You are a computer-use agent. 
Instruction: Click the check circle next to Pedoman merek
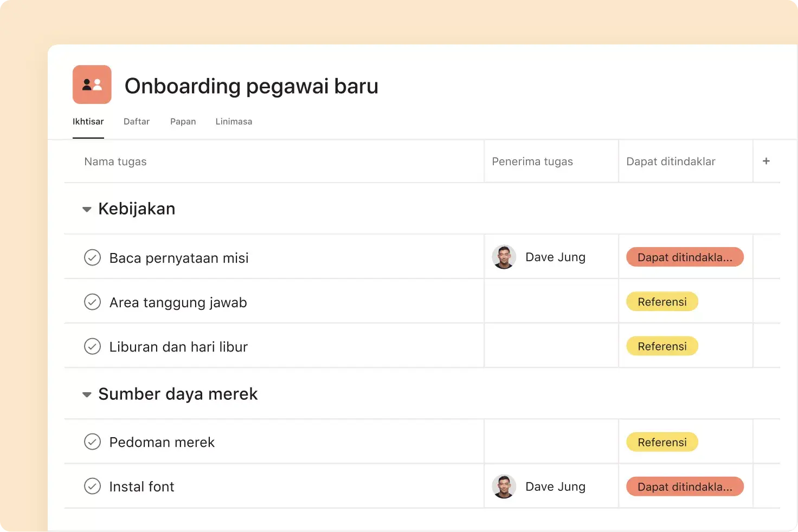click(x=93, y=442)
